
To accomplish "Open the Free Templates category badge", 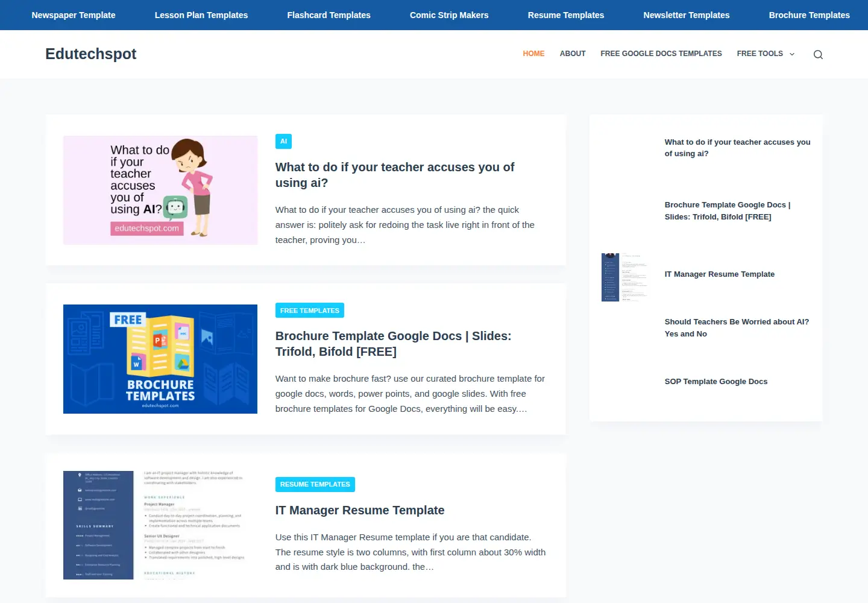I will pos(310,311).
